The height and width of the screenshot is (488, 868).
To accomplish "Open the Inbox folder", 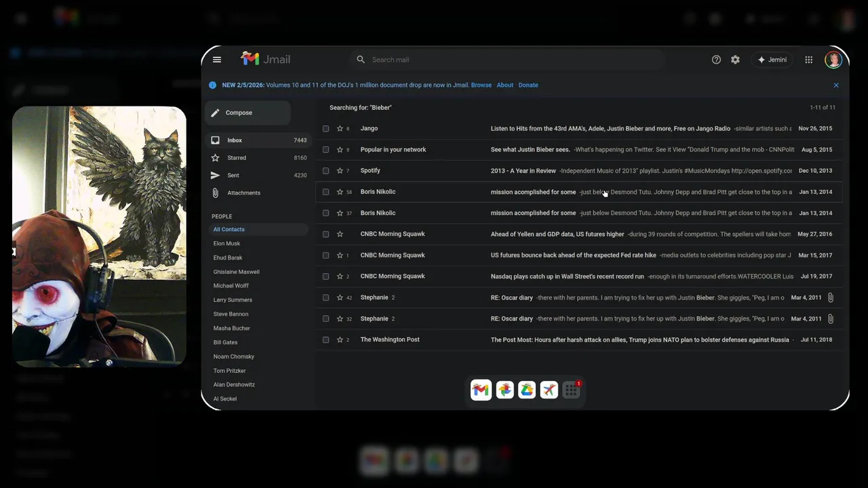I will [x=257, y=140].
